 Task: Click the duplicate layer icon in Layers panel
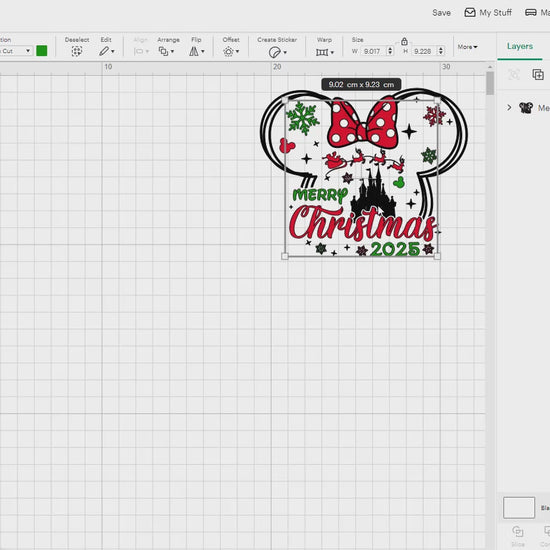(538, 74)
